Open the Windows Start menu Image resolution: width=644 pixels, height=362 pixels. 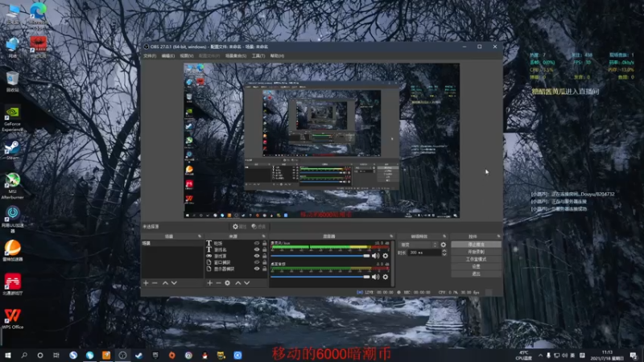(8, 356)
